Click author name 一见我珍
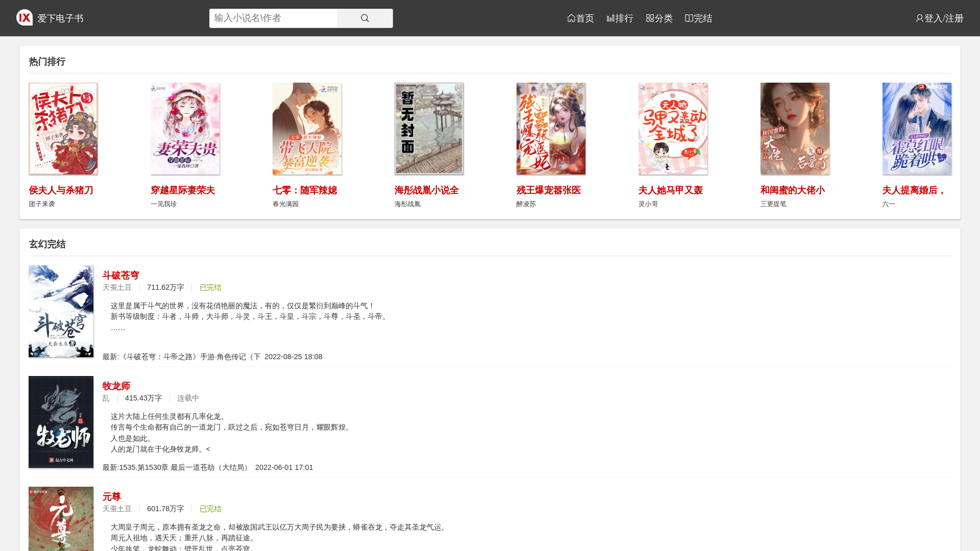The image size is (980, 551). [x=164, y=204]
